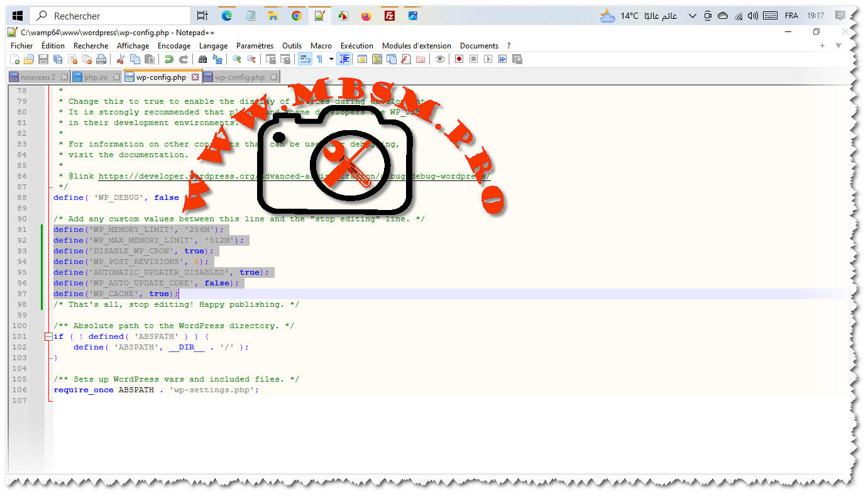Close the active wp-config.php tab
The image size is (868, 496).
(x=195, y=77)
